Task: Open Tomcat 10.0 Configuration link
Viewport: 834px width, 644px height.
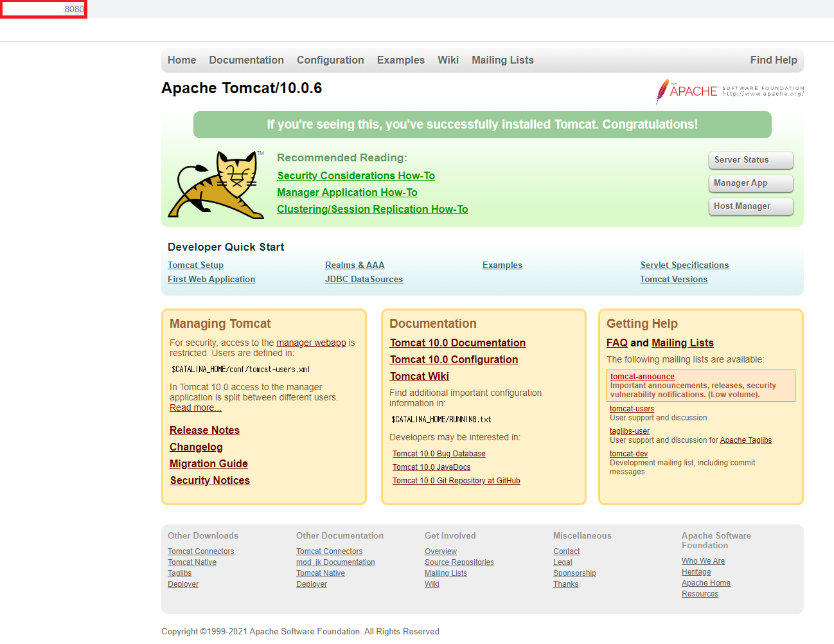Action: pos(454,359)
